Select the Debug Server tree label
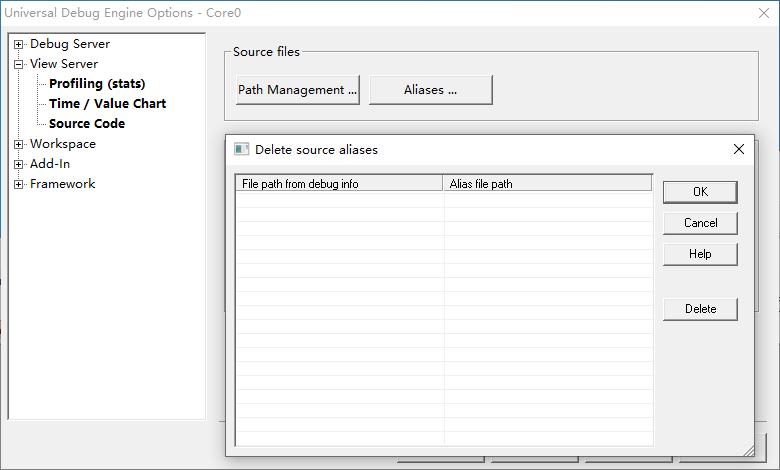This screenshot has width=780, height=470. pos(70,44)
